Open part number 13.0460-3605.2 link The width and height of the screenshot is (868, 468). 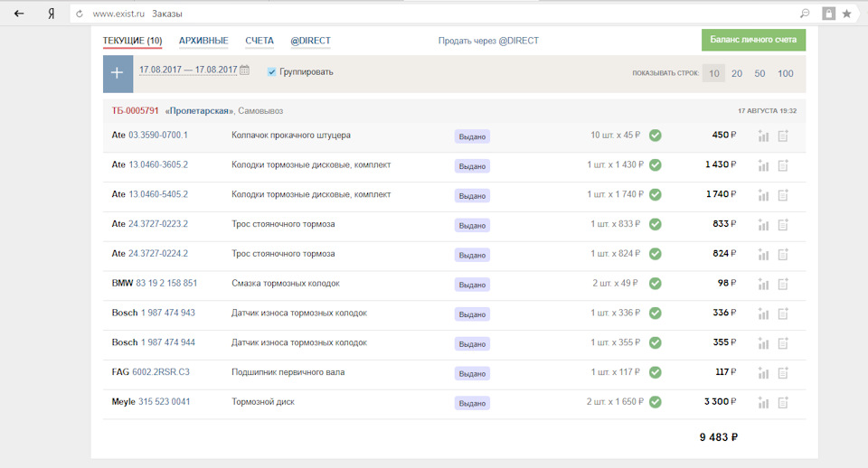pyautogui.click(x=158, y=164)
